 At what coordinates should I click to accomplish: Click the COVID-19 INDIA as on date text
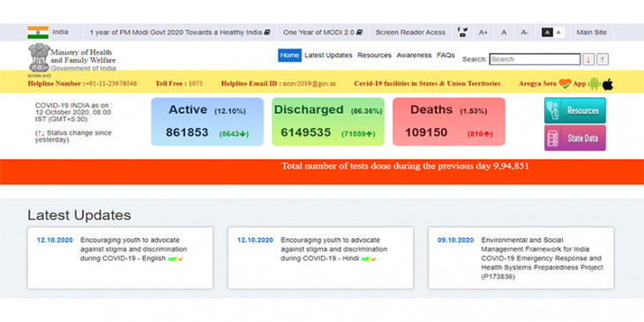click(73, 112)
